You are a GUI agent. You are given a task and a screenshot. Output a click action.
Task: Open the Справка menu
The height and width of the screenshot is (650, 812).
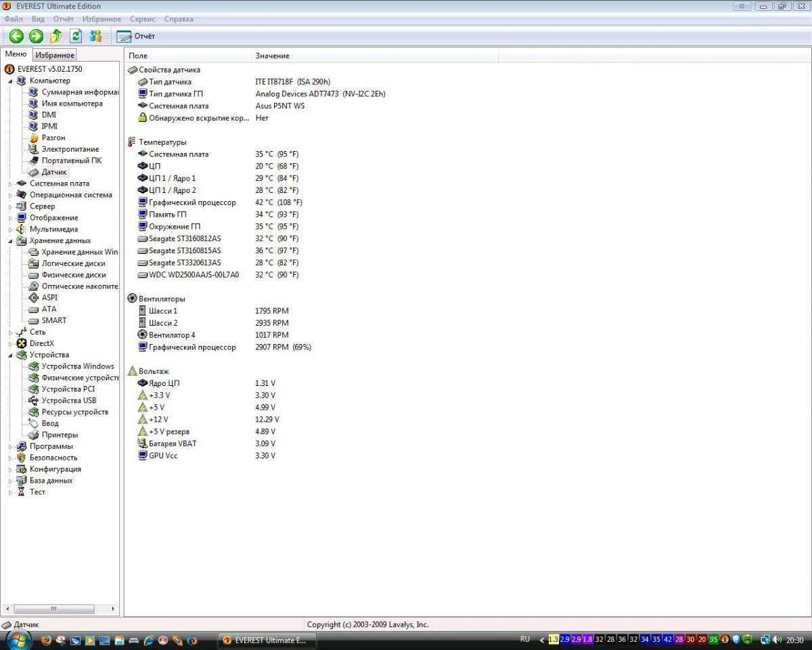pos(179,19)
